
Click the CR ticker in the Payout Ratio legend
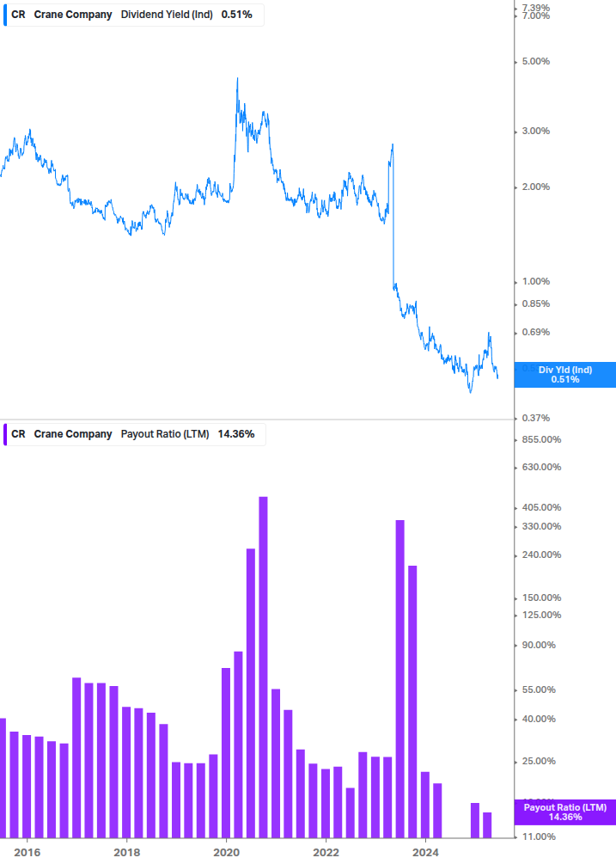(18, 434)
